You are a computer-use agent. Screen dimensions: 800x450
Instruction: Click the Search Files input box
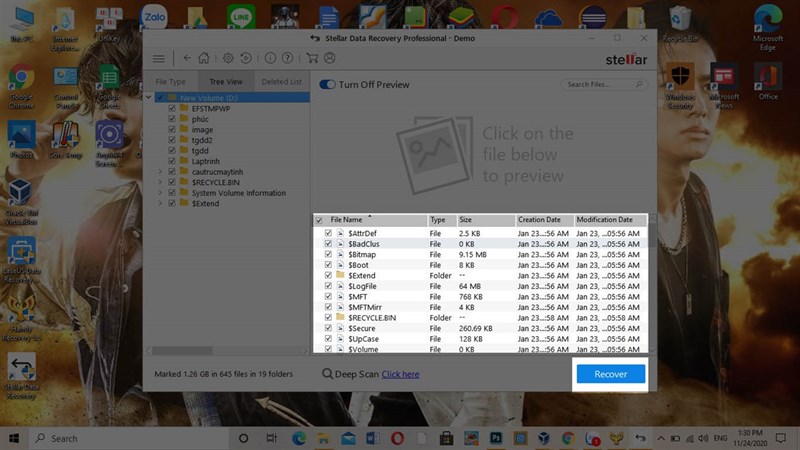[600, 85]
